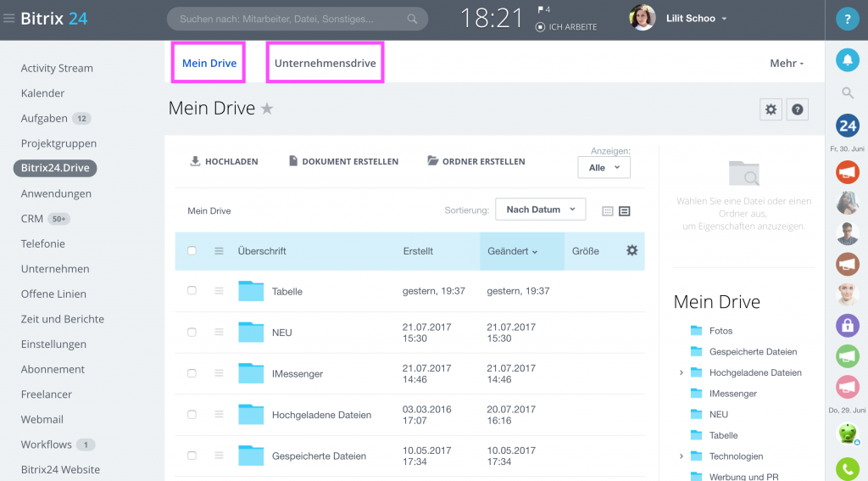Open the row menu icon for Tabelle

220,291
